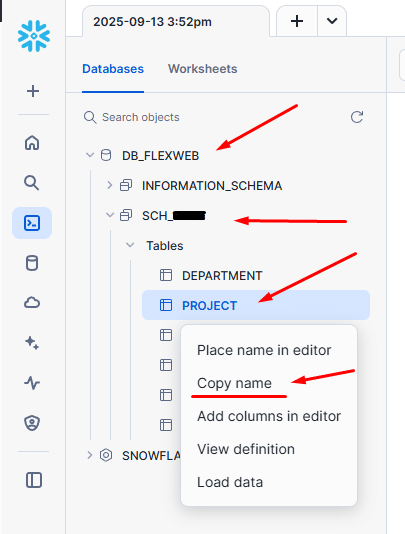Viewport: 405px width, 534px height.
Task: Select the Projects worksheet terminal icon
Action: [x=32, y=223]
